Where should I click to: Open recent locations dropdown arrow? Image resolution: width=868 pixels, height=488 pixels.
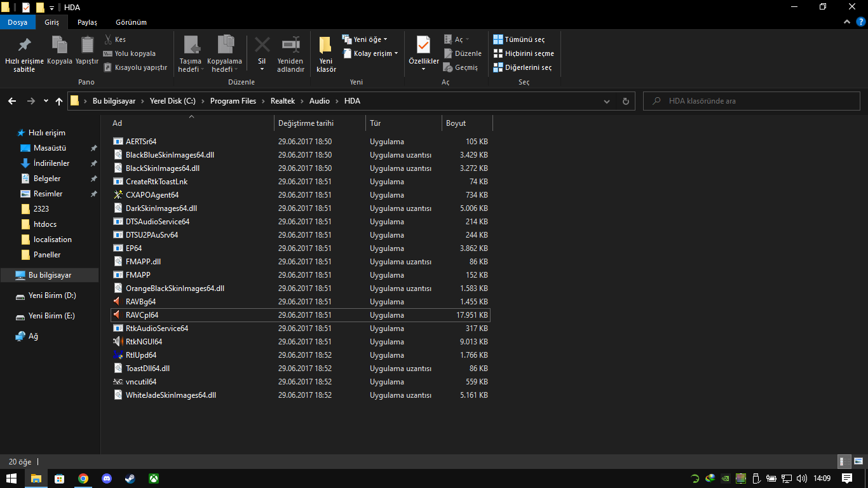pos(46,101)
